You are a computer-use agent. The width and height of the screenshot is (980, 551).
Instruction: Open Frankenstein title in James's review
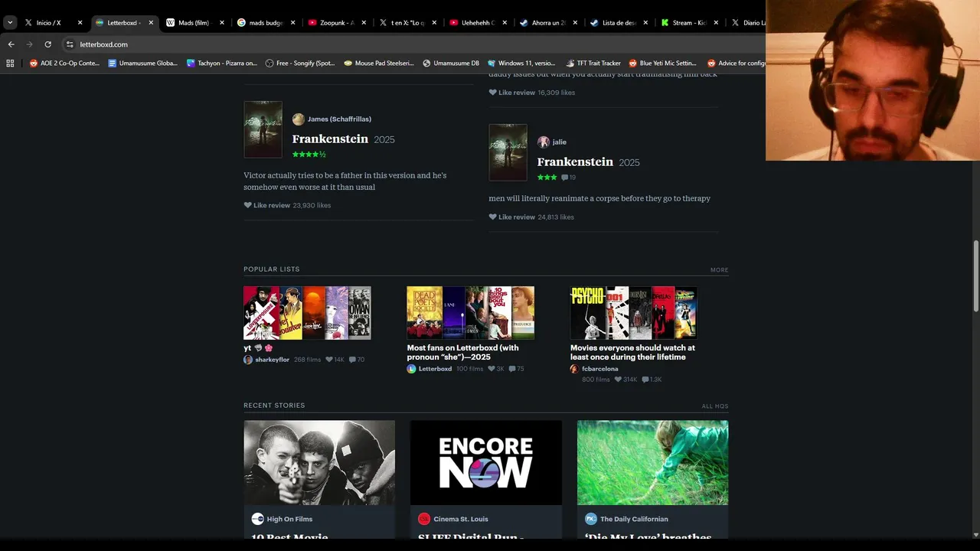[x=330, y=139]
